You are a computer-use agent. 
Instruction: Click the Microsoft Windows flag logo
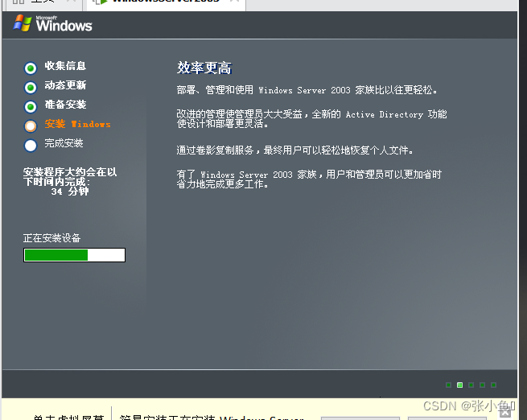(x=23, y=23)
